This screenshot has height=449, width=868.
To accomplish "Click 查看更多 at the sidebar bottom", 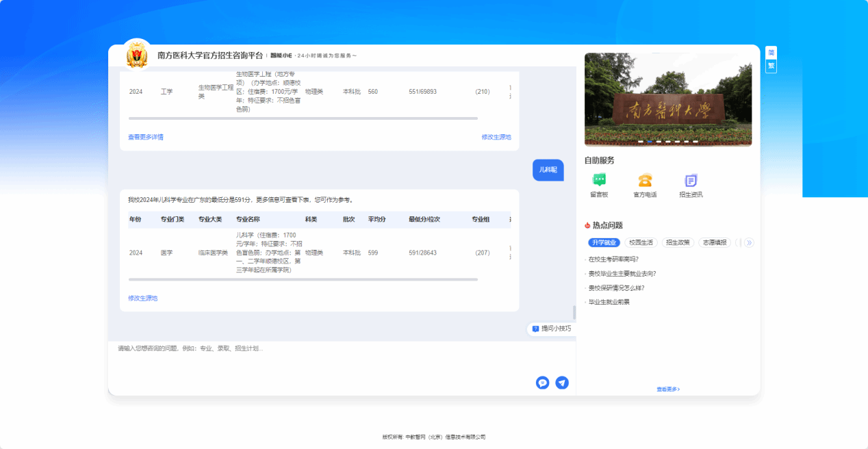I will coord(668,389).
